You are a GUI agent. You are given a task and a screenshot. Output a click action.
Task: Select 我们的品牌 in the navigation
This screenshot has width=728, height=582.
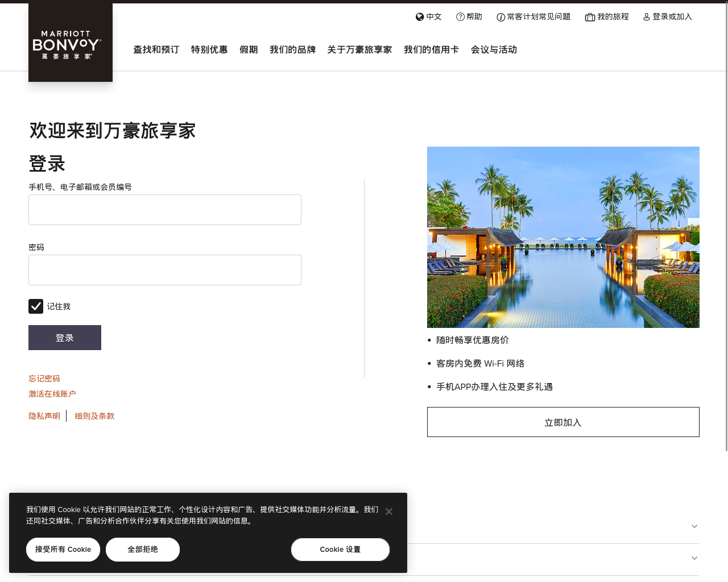[292, 50]
